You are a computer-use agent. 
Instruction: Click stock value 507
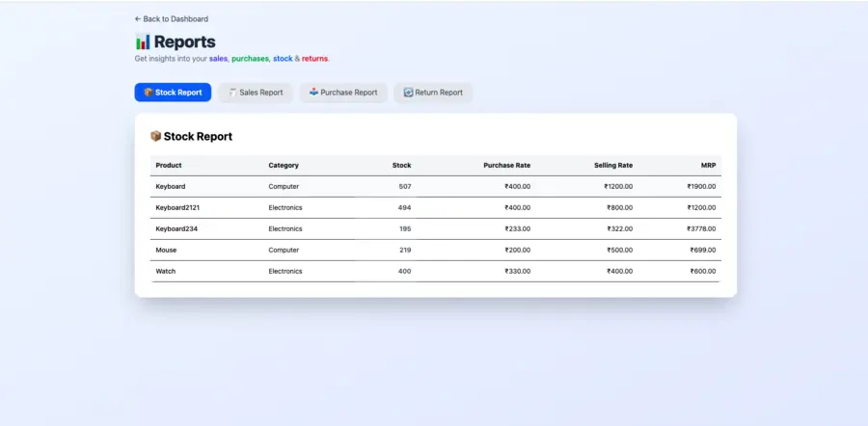[x=405, y=186]
